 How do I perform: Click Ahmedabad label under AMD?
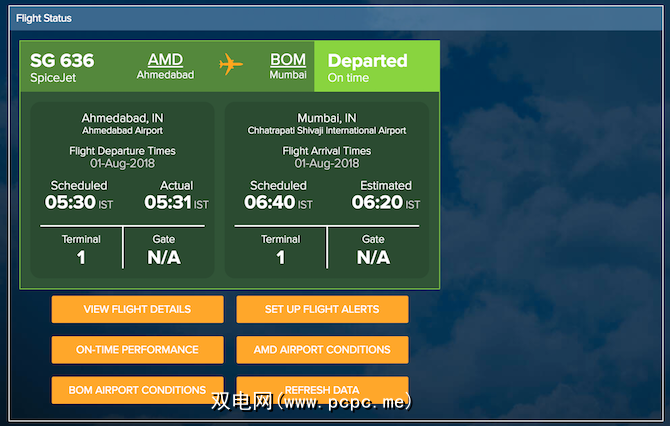[x=165, y=75]
